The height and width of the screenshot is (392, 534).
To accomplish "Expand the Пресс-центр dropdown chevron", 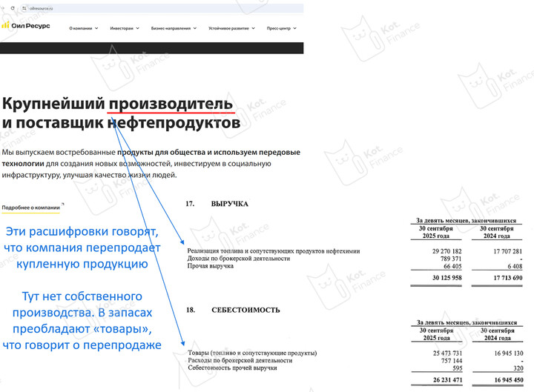I will [x=295, y=29].
